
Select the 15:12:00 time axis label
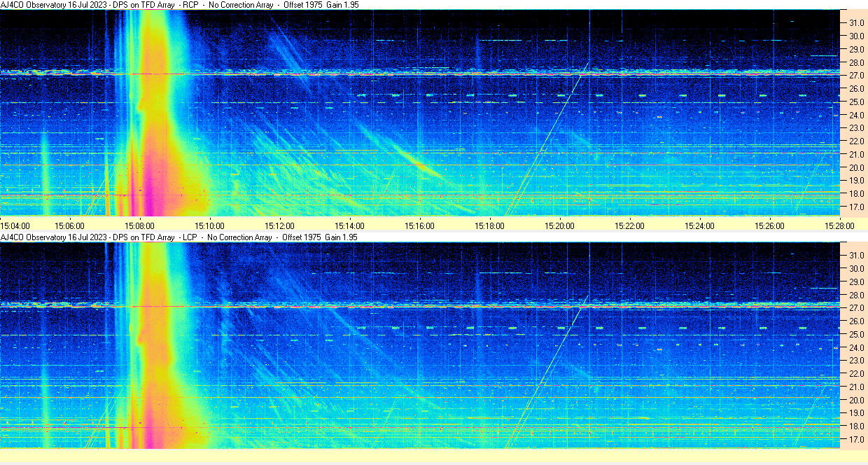tap(279, 225)
